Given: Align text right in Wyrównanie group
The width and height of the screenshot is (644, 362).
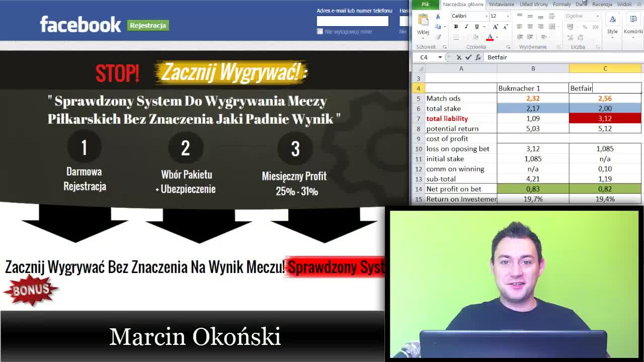Looking at the screenshot, I should click(541, 27).
